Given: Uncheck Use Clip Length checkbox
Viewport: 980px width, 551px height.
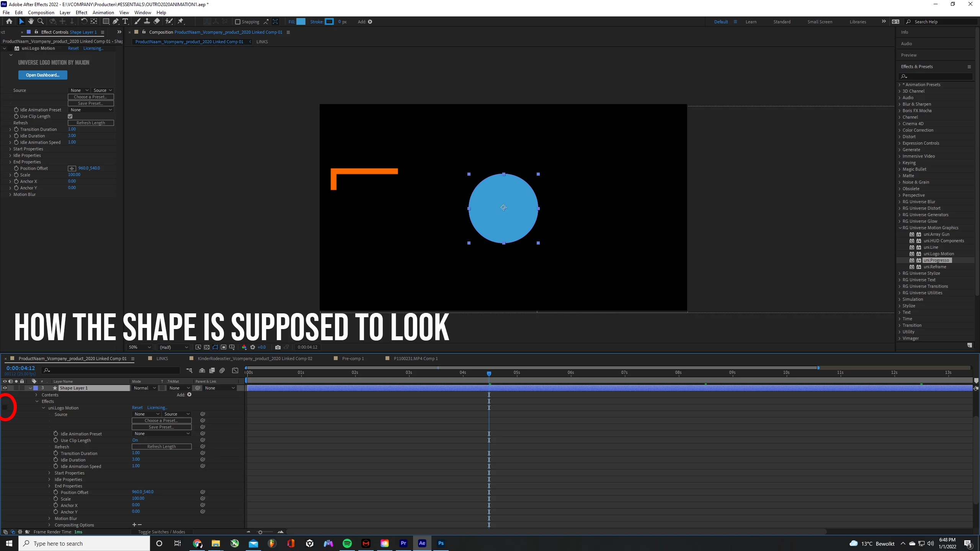Looking at the screenshot, I should click(70, 116).
